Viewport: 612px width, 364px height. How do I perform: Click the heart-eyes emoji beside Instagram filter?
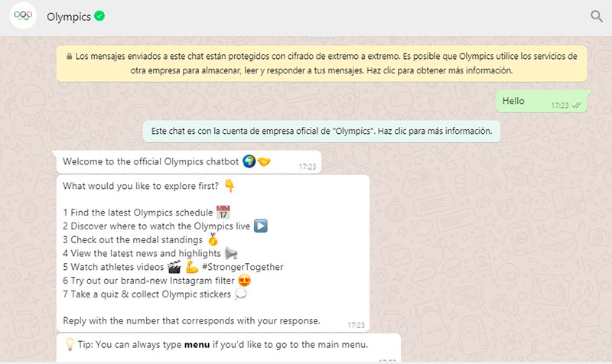244,280
